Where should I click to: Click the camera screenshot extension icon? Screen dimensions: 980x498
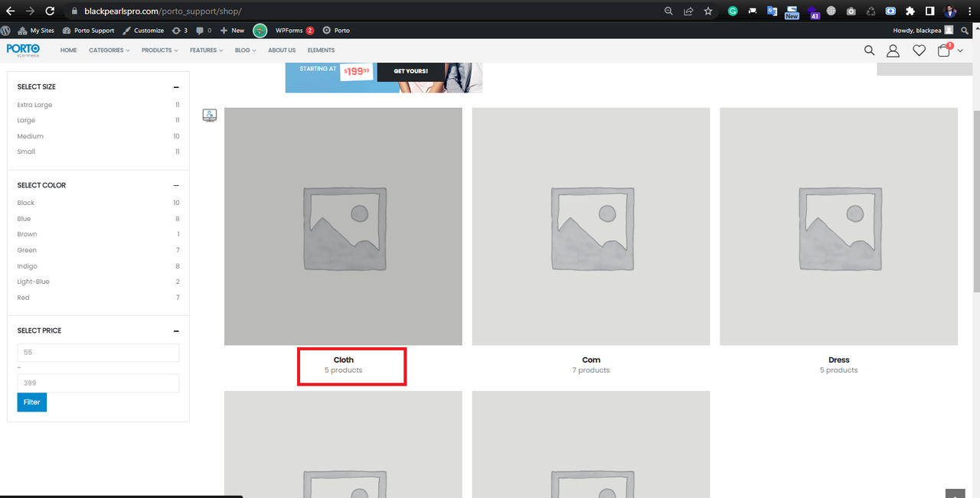click(851, 11)
